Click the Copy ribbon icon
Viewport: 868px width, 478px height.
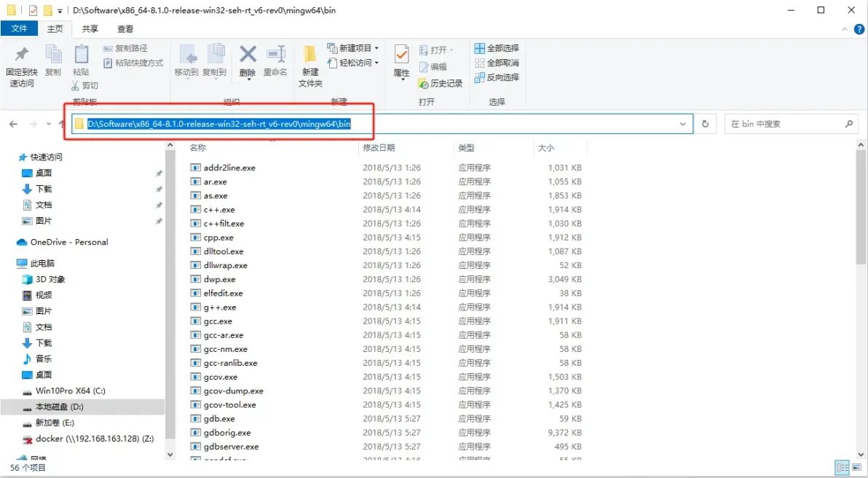53,54
